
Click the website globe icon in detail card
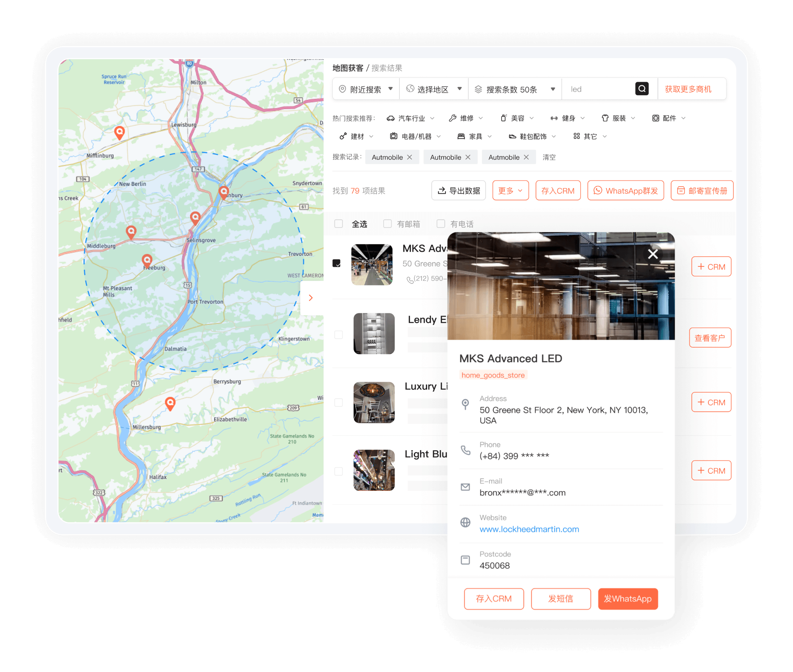pos(465,522)
